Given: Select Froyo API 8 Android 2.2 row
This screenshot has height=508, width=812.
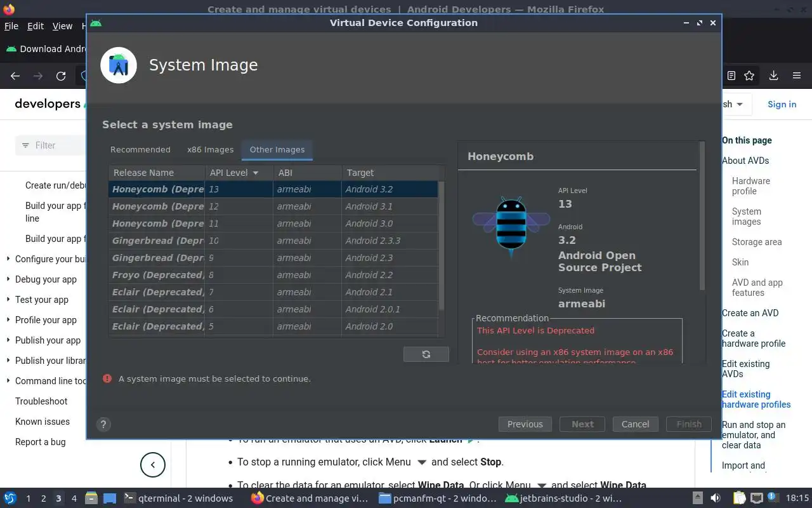Looking at the screenshot, I should pyautogui.click(x=273, y=275).
